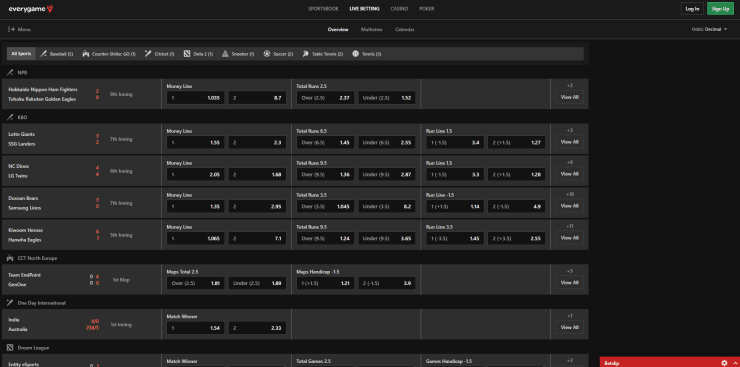
Task: Expand the Betslip panel chevron
Action: (734, 363)
